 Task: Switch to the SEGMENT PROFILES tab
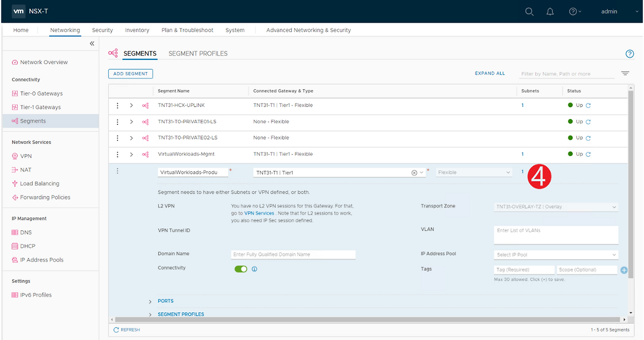[198, 53]
